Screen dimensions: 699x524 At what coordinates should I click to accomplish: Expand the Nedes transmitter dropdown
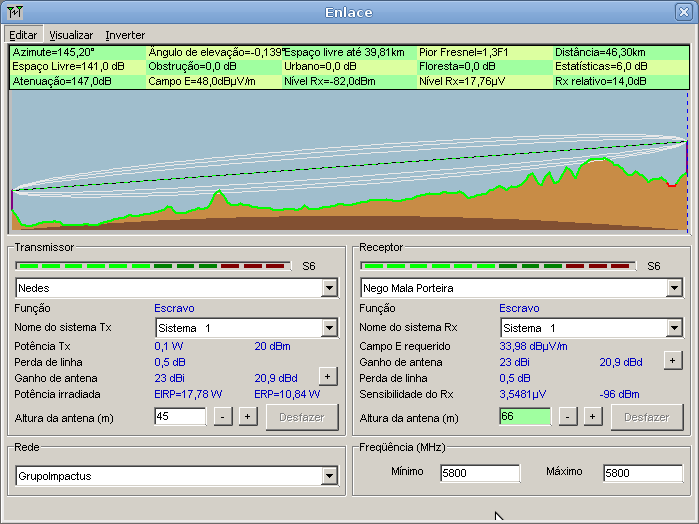pyautogui.click(x=329, y=288)
